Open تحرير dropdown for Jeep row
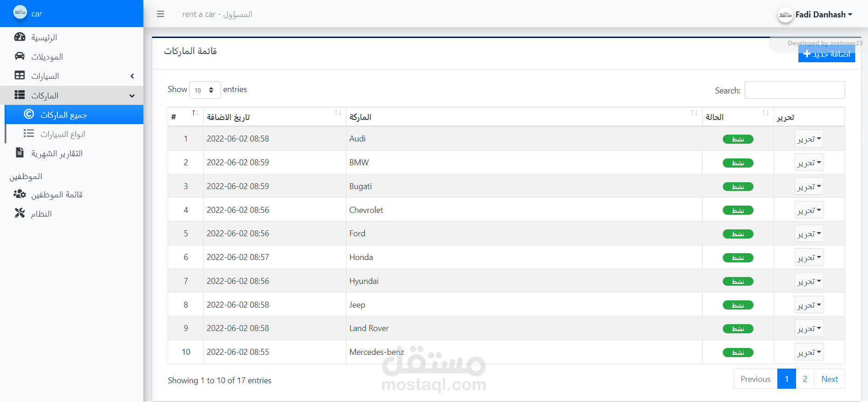Screen dimensions: 868x402 (809, 305)
